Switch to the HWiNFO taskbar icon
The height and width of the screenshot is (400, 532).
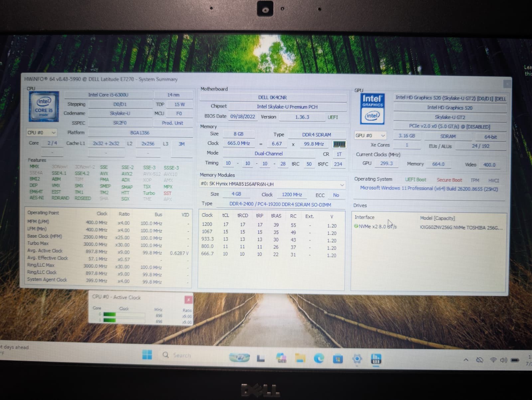pyautogui.click(x=376, y=359)
